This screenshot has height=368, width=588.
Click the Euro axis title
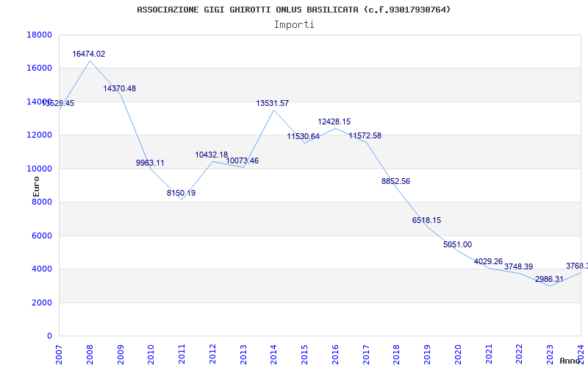pyautogui.click(x=36, y=187)
